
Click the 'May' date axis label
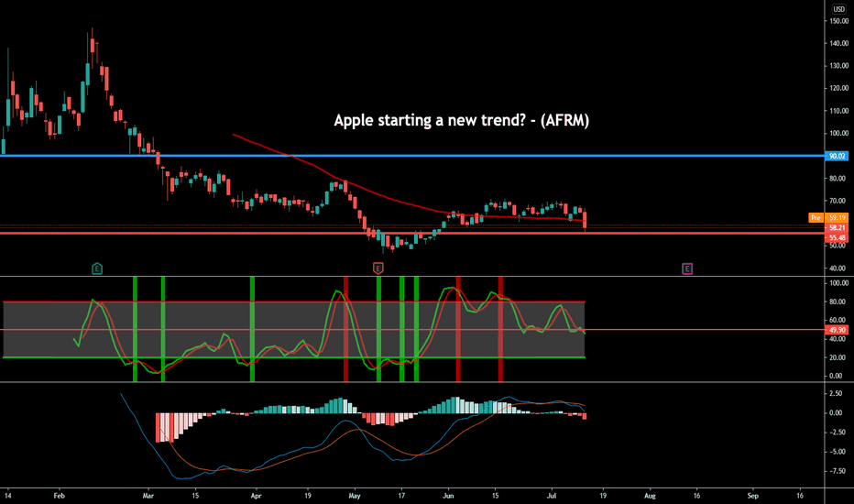[354, 496]
